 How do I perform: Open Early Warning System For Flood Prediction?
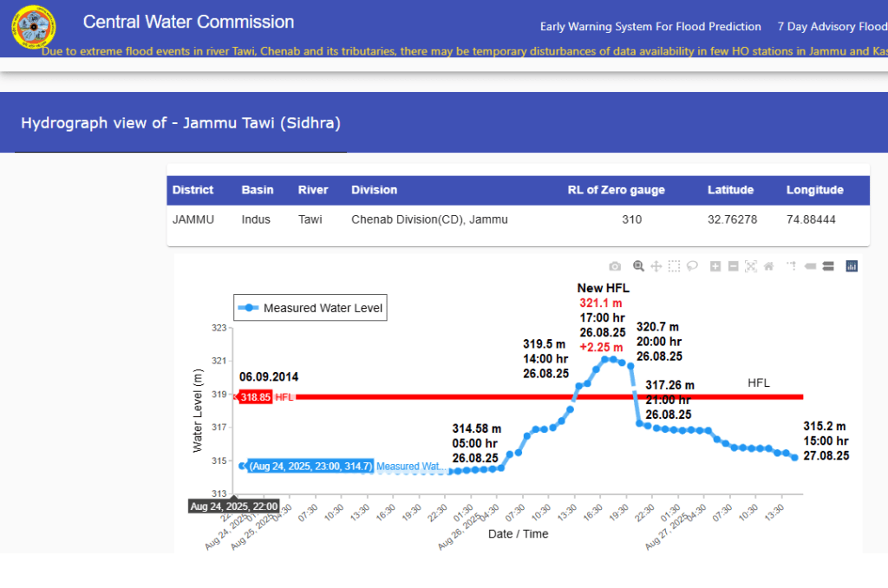coord(650,26)
